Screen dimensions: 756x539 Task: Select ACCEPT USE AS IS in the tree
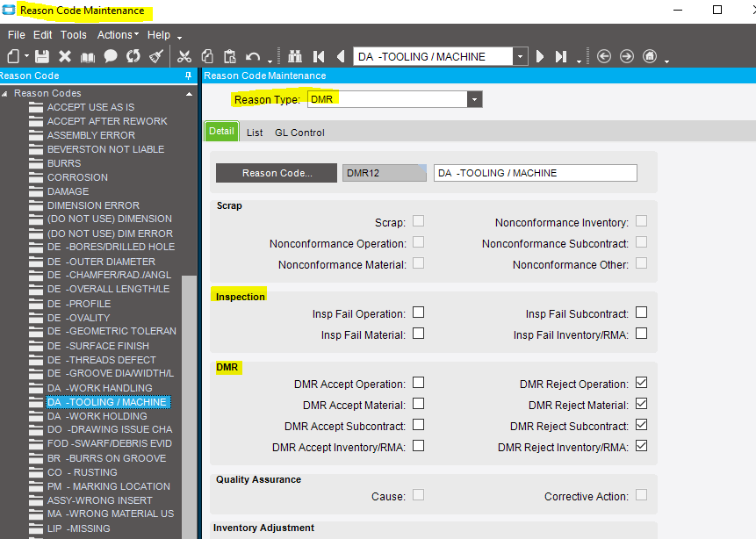coord(90,107)
